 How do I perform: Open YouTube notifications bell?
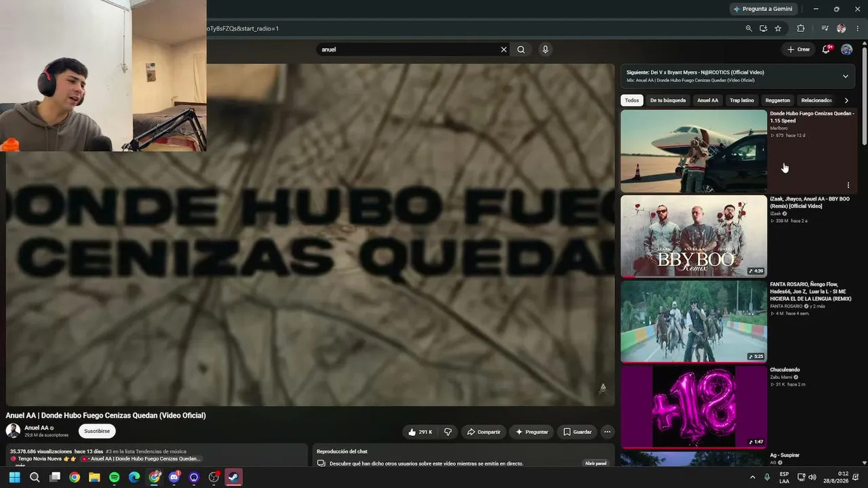coord(826,49)
